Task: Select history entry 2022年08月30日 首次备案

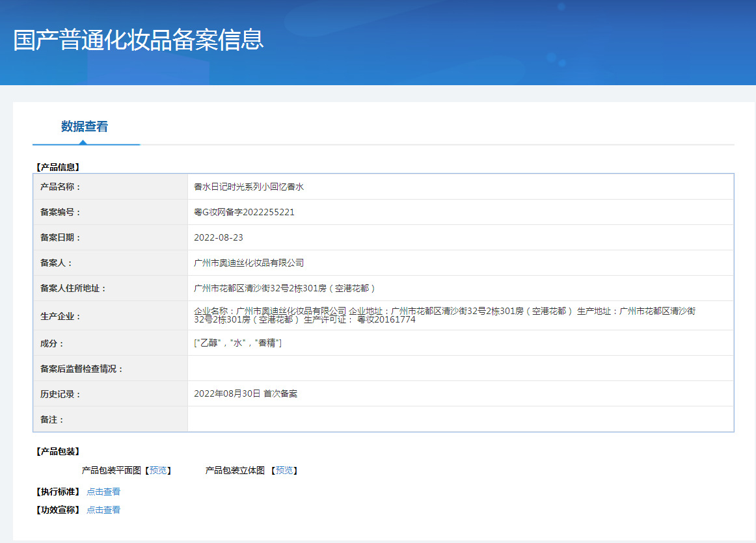Action: (245, 393)
